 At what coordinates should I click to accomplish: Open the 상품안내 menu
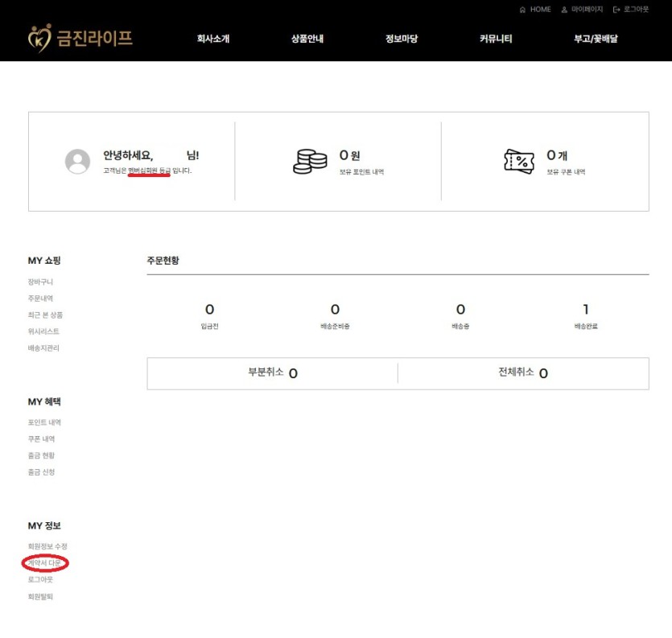click(x=307, y=39)
